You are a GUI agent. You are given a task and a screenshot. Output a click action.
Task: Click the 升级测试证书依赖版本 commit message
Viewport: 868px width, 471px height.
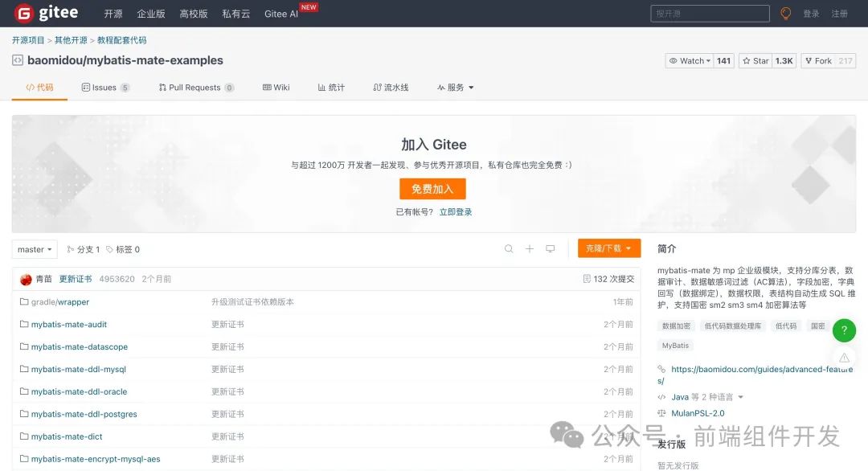point(252,301)
